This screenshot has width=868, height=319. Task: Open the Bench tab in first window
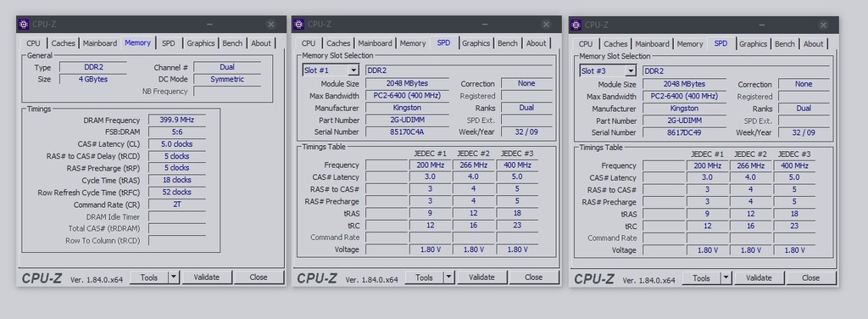tap(232, 43)
